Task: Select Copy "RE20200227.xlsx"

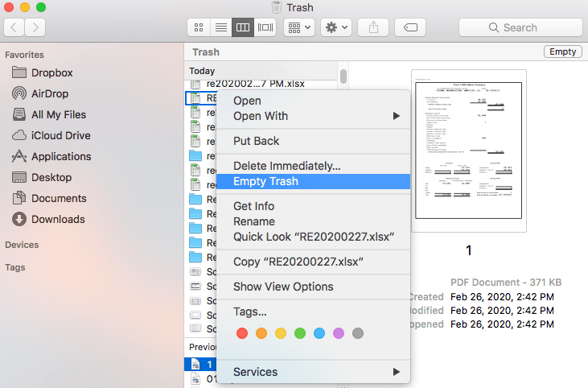Action: click(314, 262)
